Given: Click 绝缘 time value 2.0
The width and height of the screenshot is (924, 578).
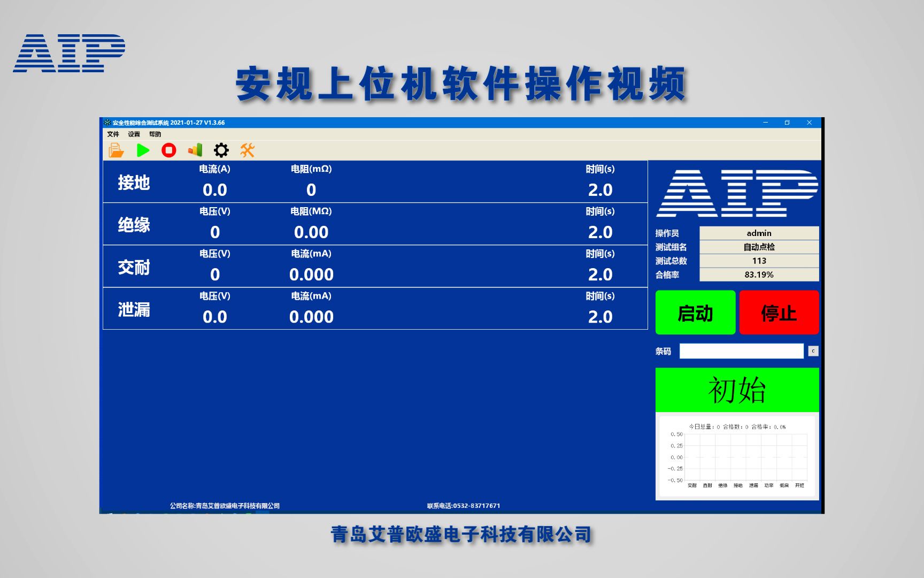Looking at the screenshot, I should point(600,232).
